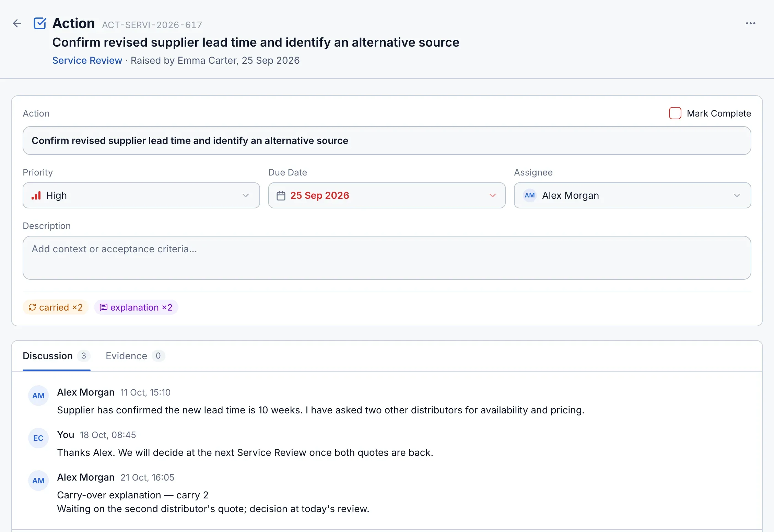
Task: Click the AM avatar in Assignee field
Action: pos(529,195)
